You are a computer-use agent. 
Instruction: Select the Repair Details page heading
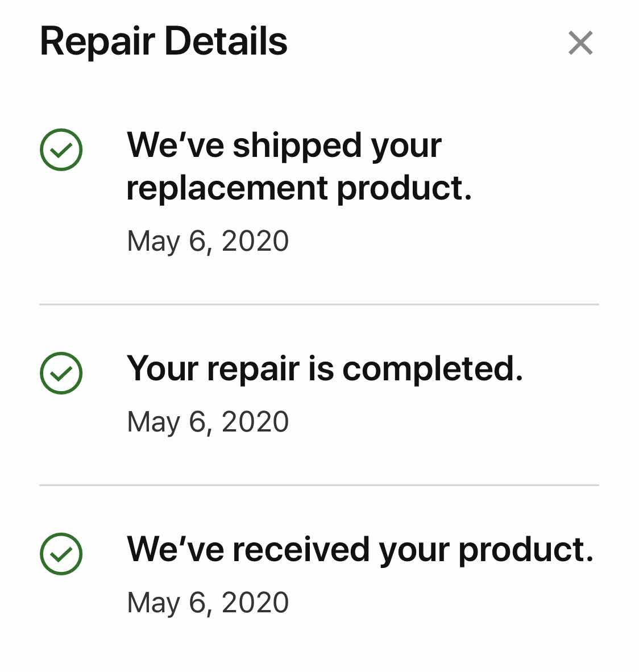click(163, 42)
